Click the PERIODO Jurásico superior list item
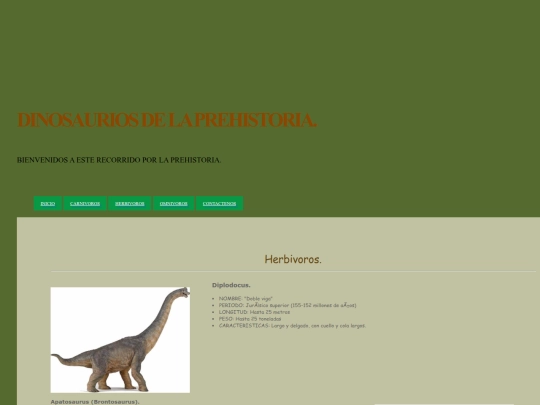 tap(288, 305)
